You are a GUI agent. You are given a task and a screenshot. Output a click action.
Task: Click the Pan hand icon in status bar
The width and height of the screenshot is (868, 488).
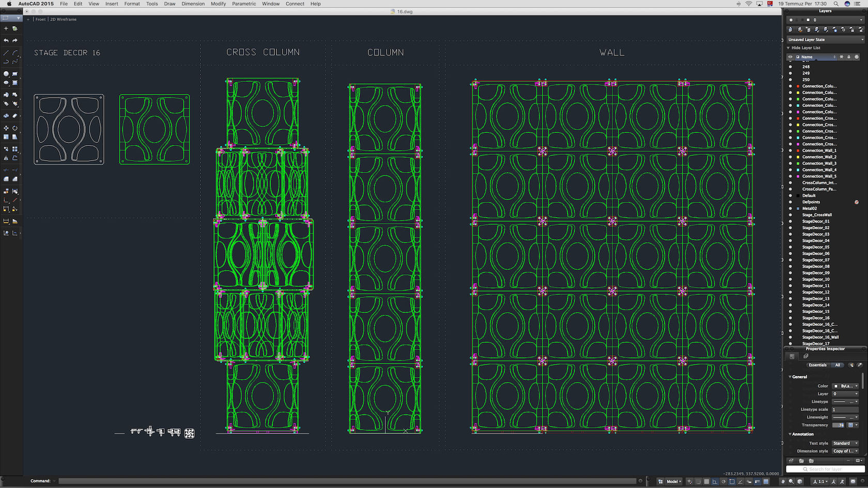(783, 481)
